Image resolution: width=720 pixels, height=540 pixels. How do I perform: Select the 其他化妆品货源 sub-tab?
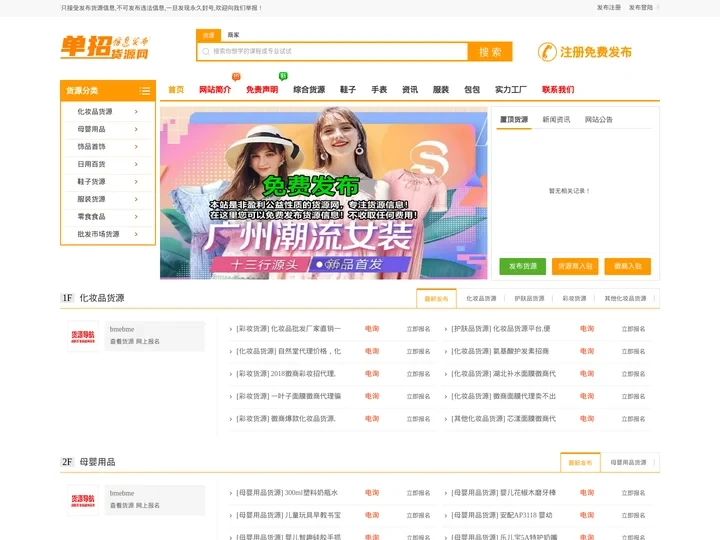625,298
